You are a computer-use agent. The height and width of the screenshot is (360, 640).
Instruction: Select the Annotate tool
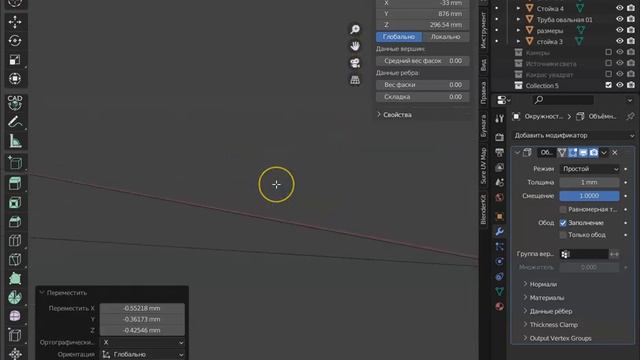pyautogui.click(x=15, y=122)
